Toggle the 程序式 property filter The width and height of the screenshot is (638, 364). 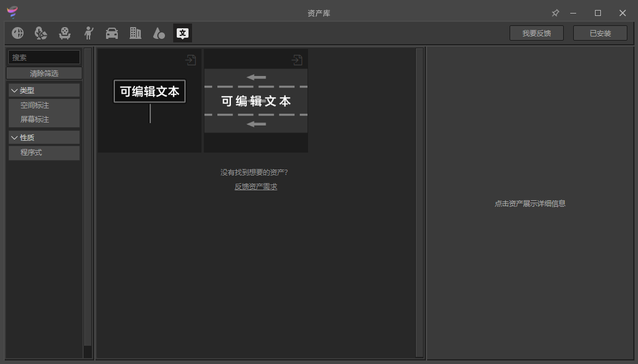[32, 153]
